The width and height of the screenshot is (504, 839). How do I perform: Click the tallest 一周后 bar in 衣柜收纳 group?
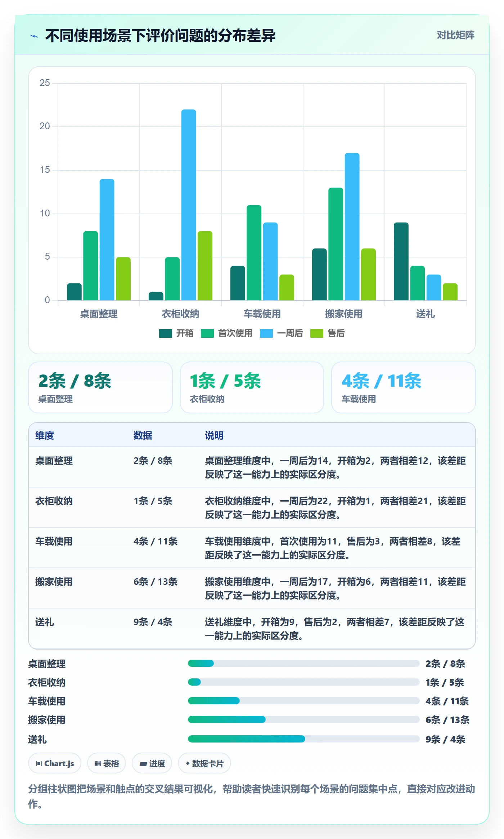tap(189, 205)
